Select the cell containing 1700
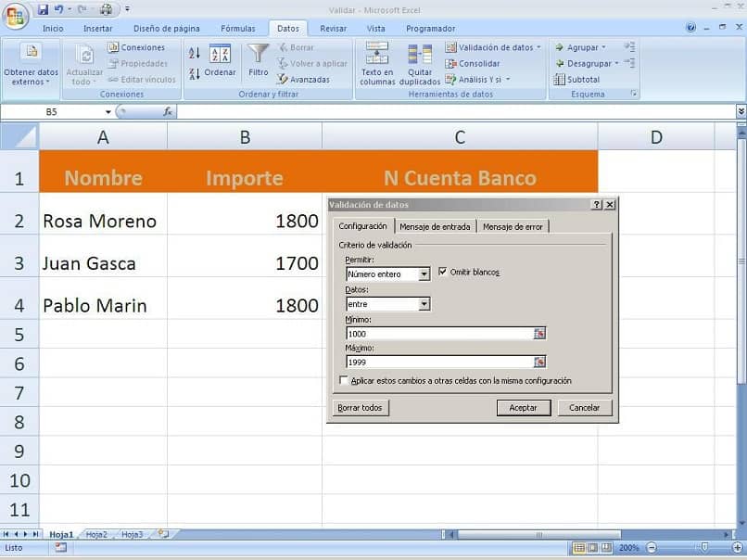 [x=245, y=256]
